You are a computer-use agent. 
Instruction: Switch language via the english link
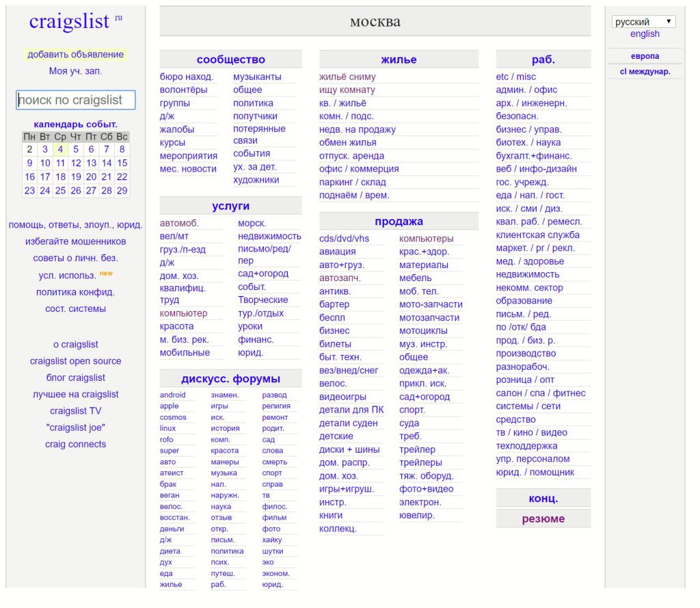[x=645, y=34]
